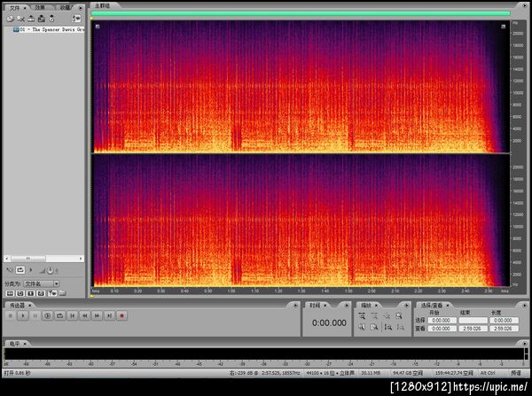Select the 文件 (Files) tab
Viewport: 532px width, 396px height.
(15, 6)
